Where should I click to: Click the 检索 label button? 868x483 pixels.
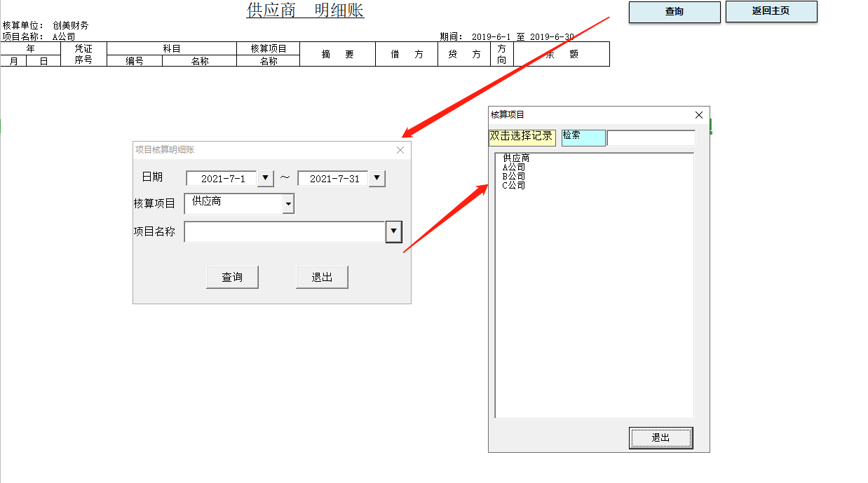(x=583, y=137)
